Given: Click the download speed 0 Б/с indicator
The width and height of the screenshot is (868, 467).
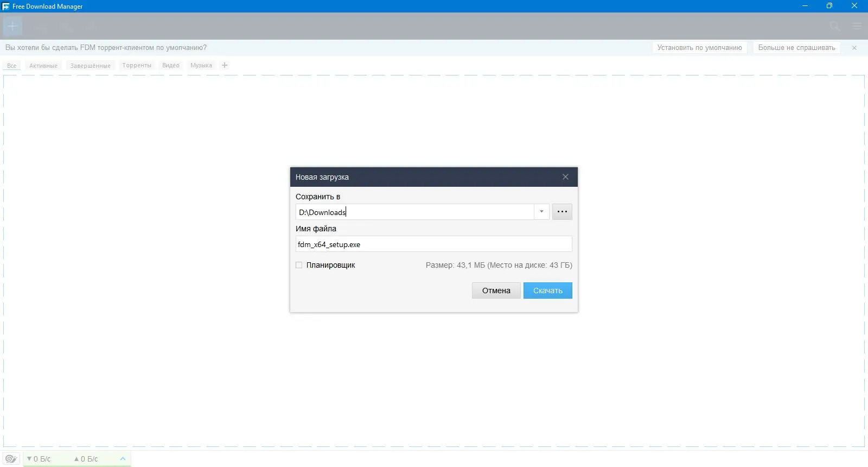Looking at the screenshot, I should click(x=39, y=459).
